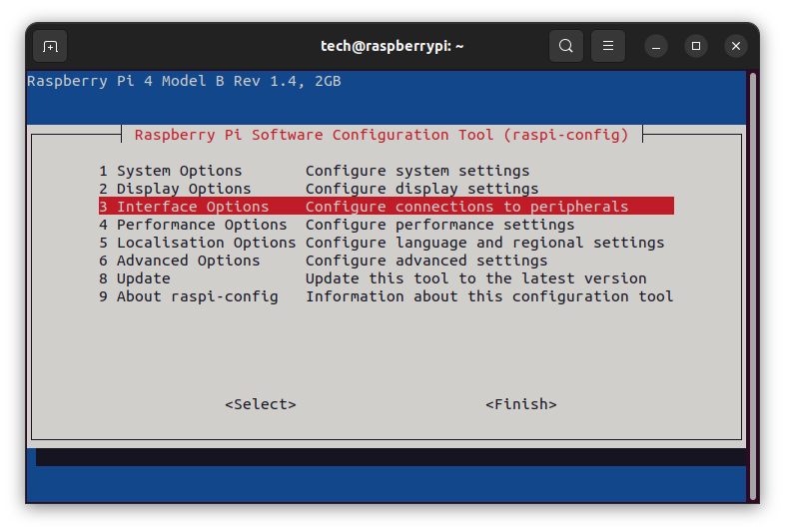The height and width of the screenshot is (532, 785).
Task: Click 'Configure connections to peripherals' description
Action: 467,207
